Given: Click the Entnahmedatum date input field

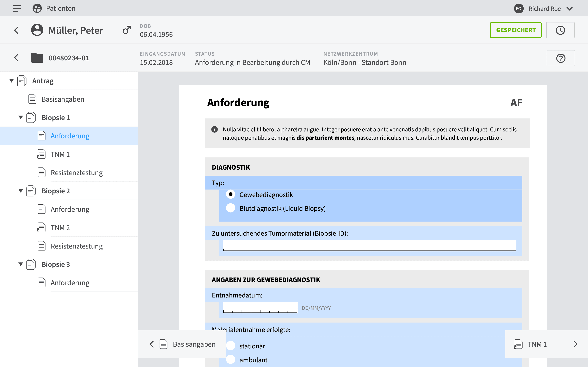Looking at the screenshot, I should pos(260,308).
